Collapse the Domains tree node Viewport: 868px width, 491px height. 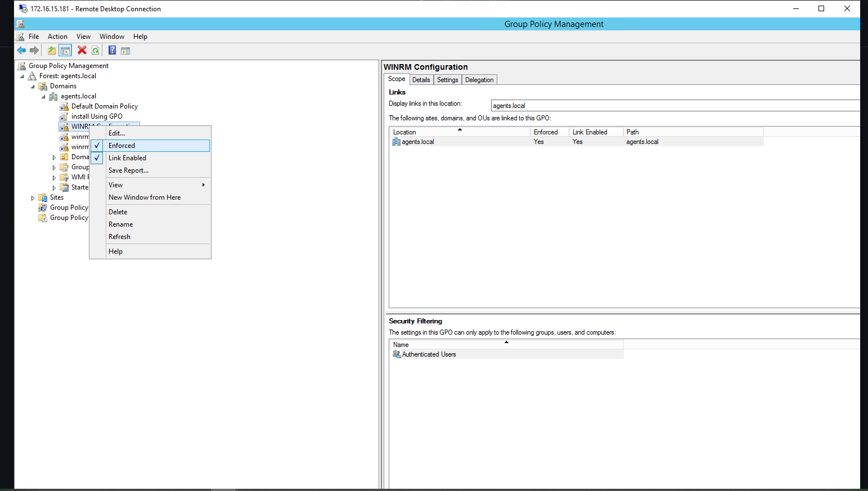33,87
